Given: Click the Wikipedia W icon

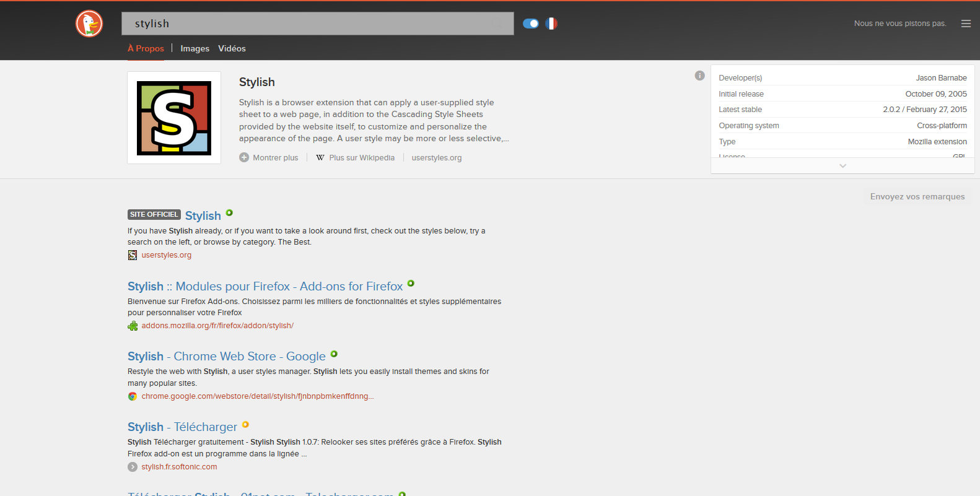Looking at the screenshot, I should point(320,158).
